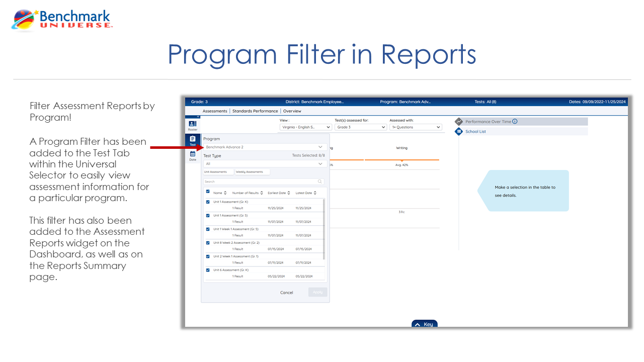Collapse the sidebar with double-chevron icon
Image resolution: width=644 pixels, height=362 pixels.
pos(199,117)
